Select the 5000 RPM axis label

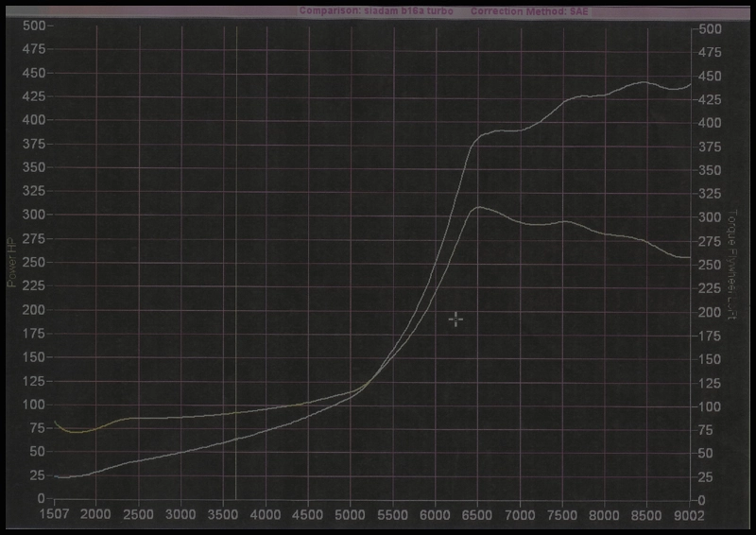(x=350, y=515)
